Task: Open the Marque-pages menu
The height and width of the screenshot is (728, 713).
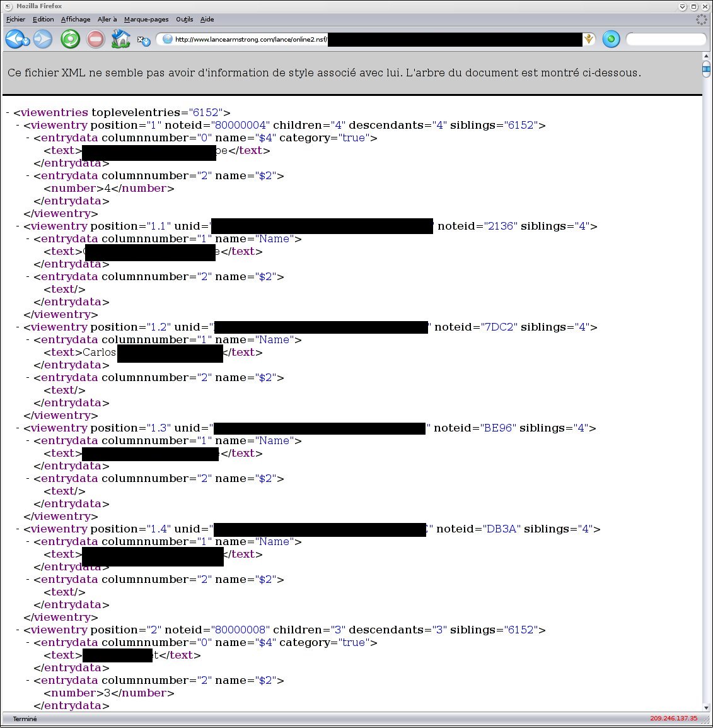Action: pyautogui.click(x=146, y=20)
